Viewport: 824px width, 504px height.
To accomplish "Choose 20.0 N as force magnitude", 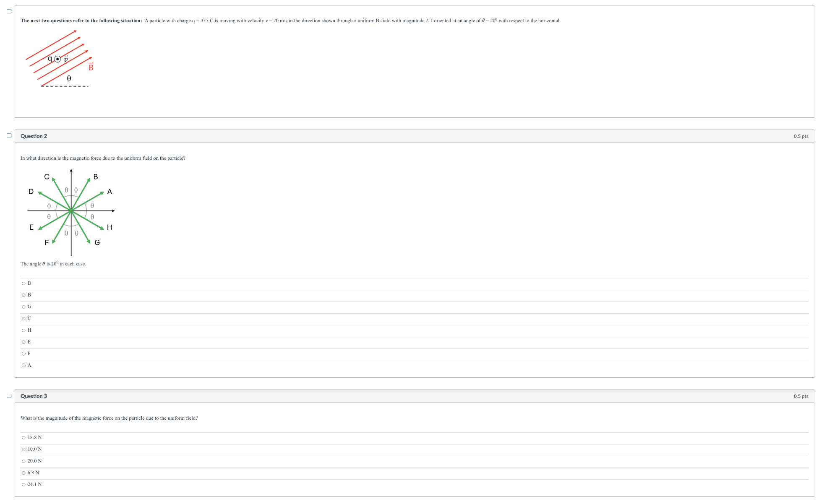I will (x=23, y=461).
